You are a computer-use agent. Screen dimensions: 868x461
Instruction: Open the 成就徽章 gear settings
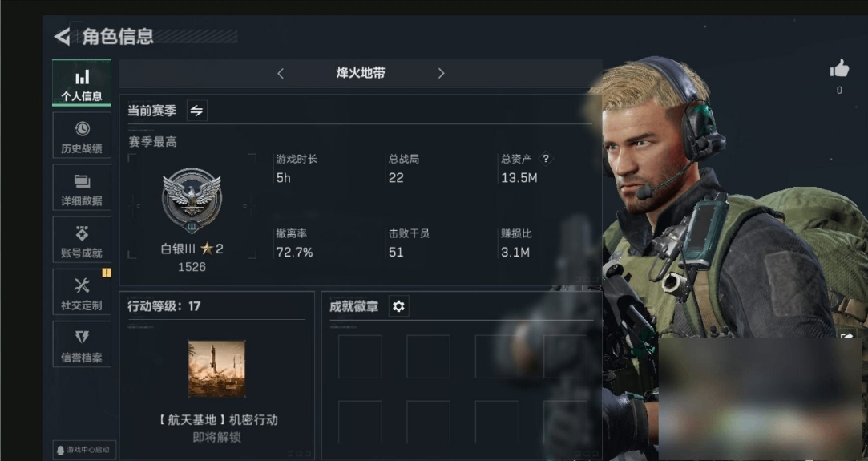click(398, 306)
